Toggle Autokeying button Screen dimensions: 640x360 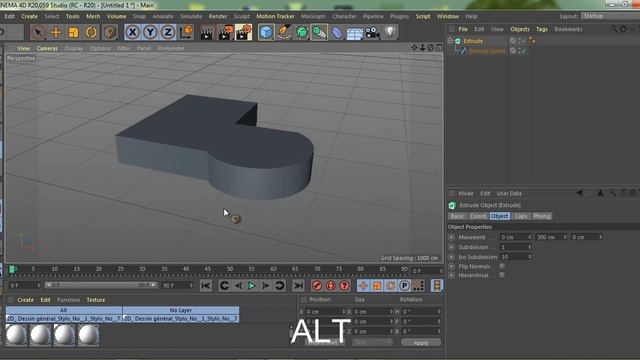[x=331, y=286]
